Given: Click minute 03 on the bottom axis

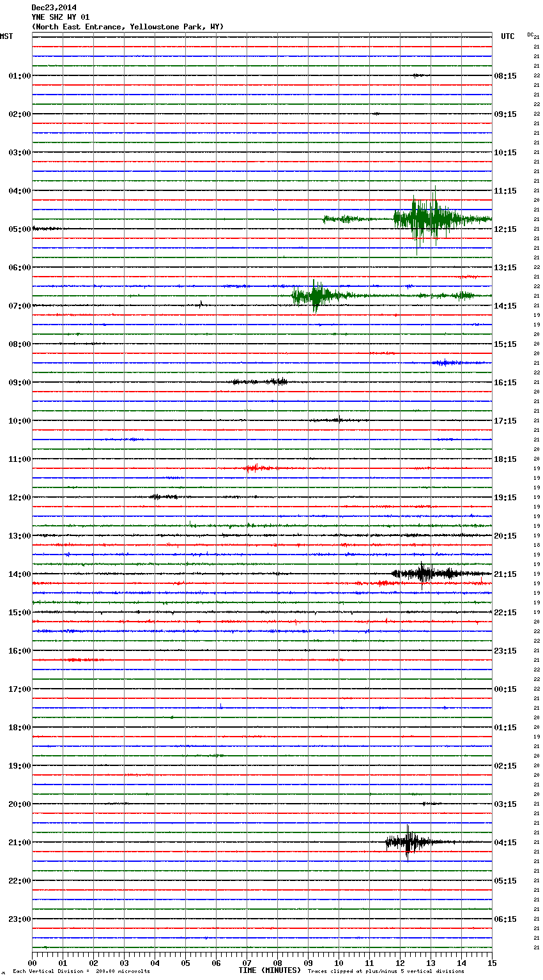Looking at the screenshot, I should coord(124,963).
